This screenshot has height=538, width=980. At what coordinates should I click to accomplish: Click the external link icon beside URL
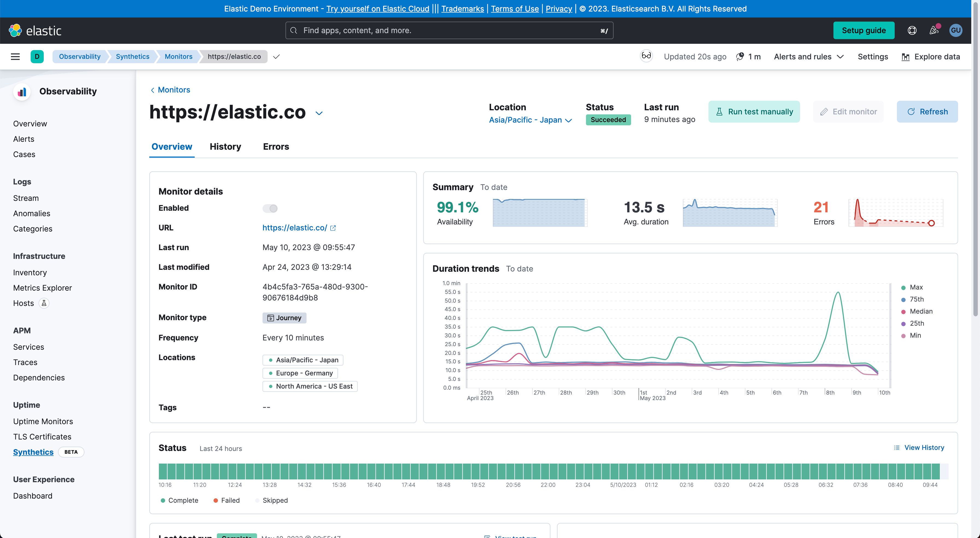coord(333,228)
